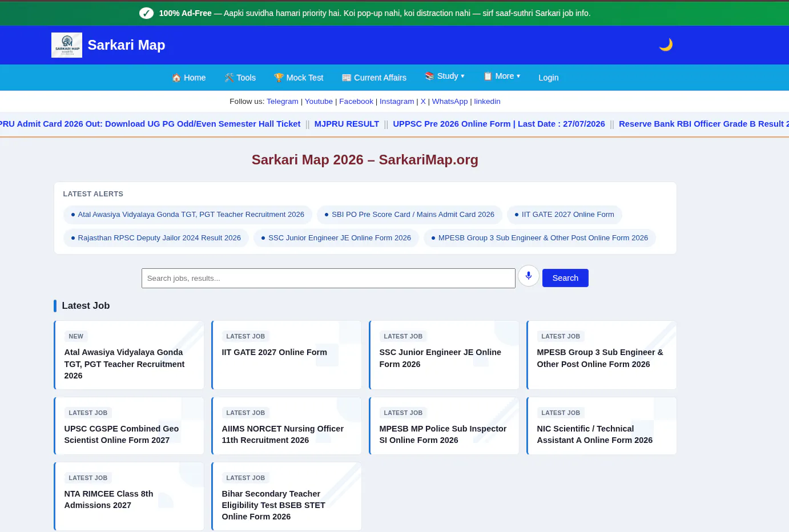Click the Sarkari Map 2026 – SarkariMap.org heading
789x532 pixels.
[365, 160]
